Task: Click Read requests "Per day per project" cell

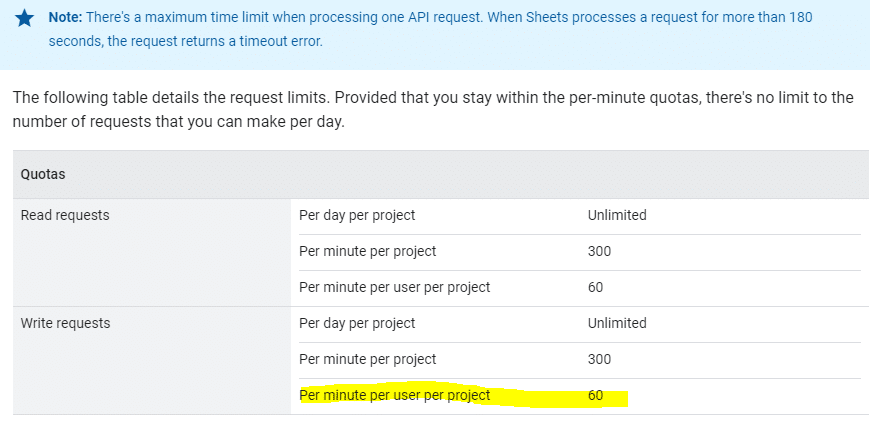Action: click(x=357, y=215)
